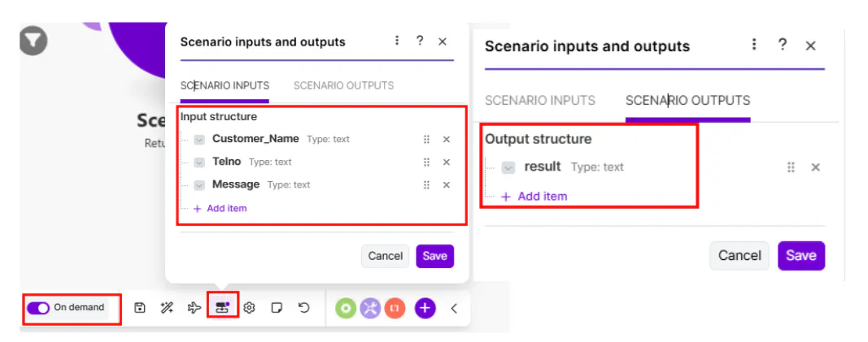Toggle the On demand scheduling switch
Image resolution: width=868 pixels, height=342 pixels.
click(38, 308)
